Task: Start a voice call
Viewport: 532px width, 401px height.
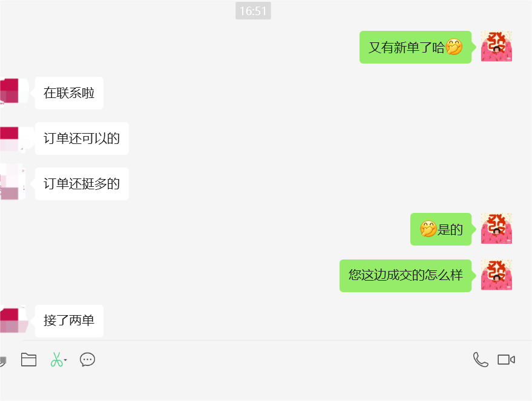Action: [481, 360]
